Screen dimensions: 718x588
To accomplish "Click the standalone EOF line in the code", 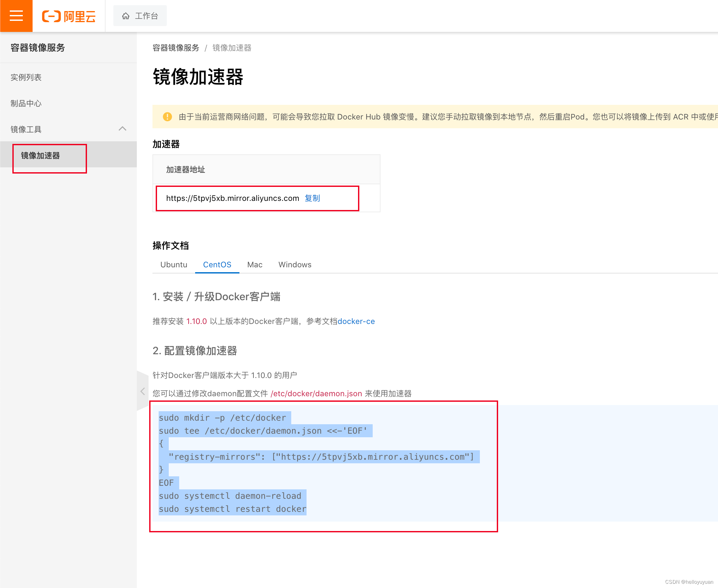I will [x=166, y=483].
